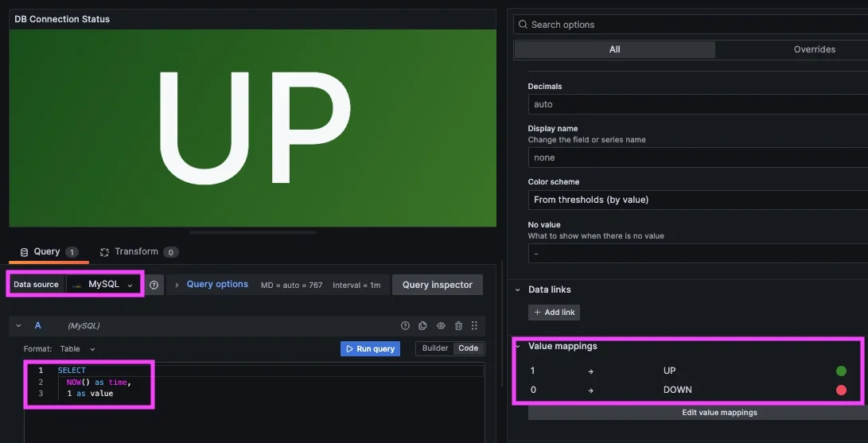
Task: Click the Display name field
Action: (698, 157)
